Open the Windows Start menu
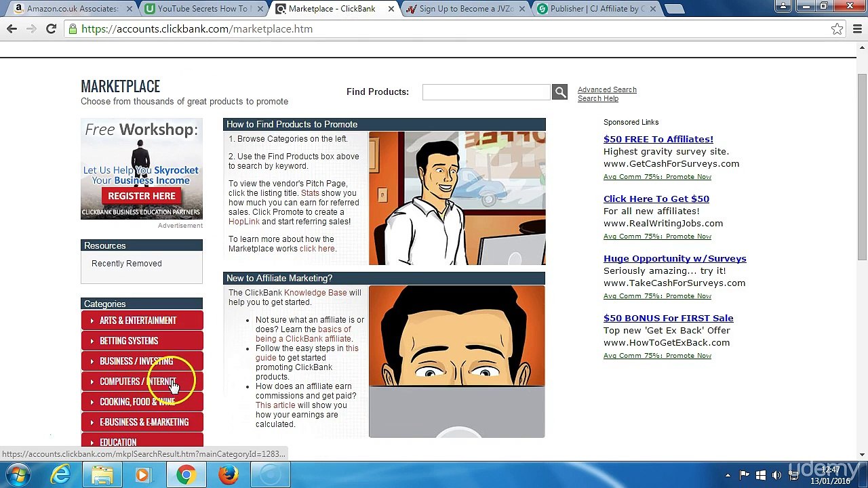Screen dimensions: 868x488 click(x=18, y=474)
